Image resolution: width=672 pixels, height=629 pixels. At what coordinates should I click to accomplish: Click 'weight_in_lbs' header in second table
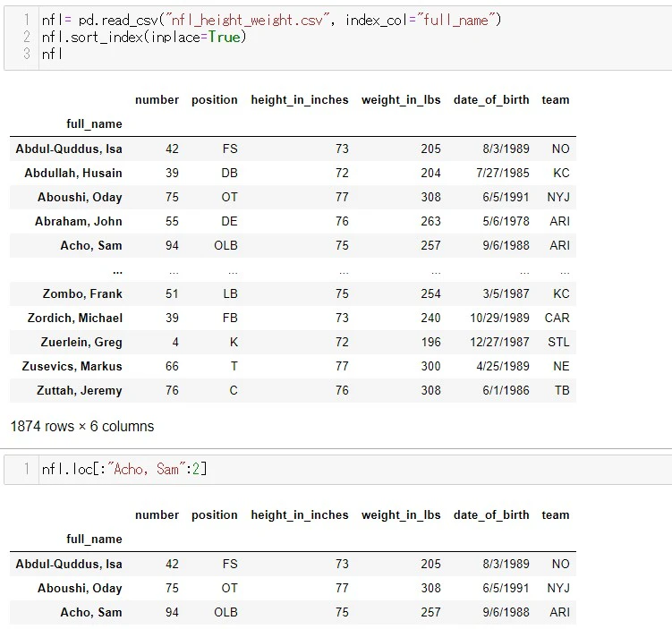click(401, 515)
